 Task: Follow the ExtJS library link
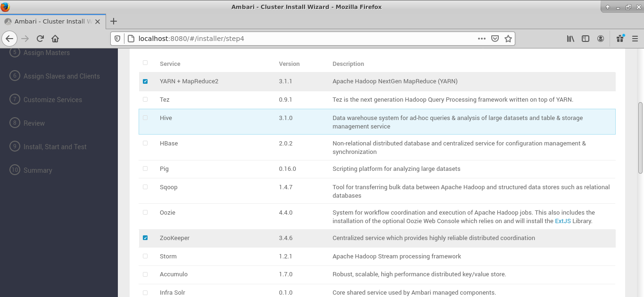[x=562, y=221]
